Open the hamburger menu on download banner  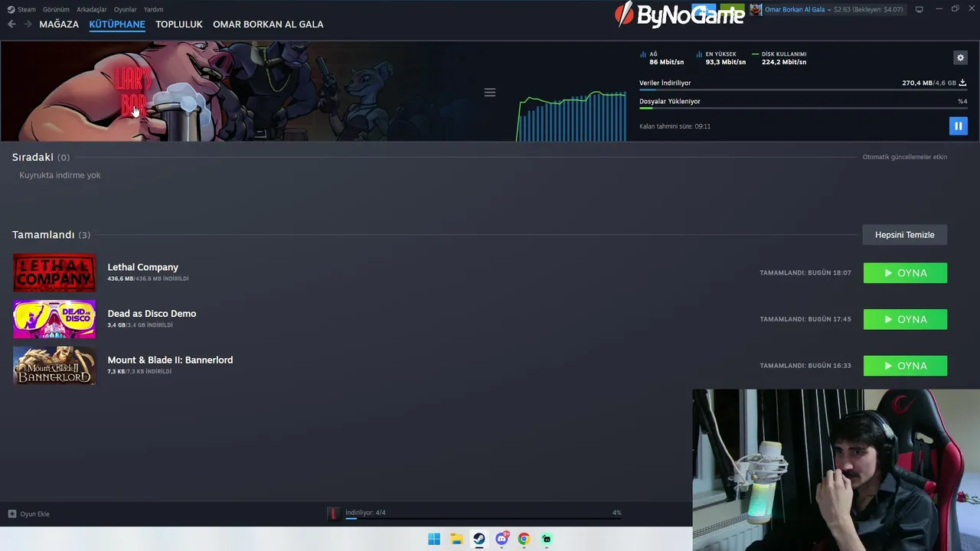pyautogui.click(x=490, y=93)
